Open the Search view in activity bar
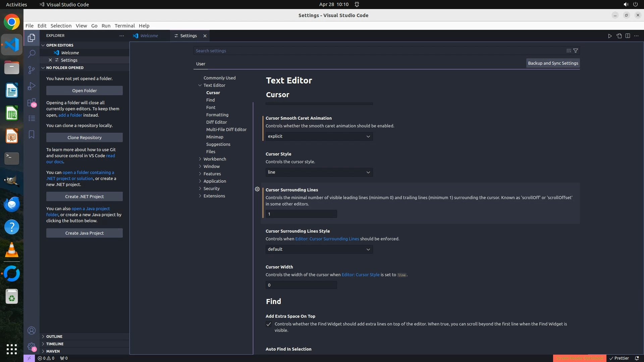Viewport: 644px width, 362px height. coord(32,54)
